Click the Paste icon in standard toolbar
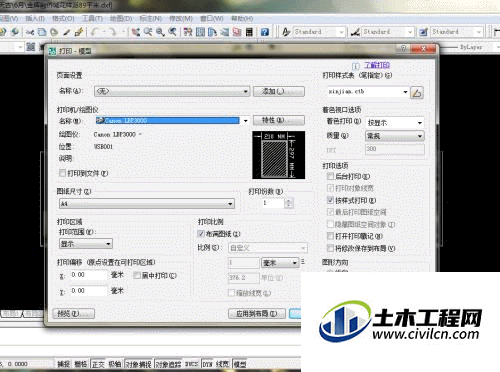500x372 pixels. coord(54,32)
